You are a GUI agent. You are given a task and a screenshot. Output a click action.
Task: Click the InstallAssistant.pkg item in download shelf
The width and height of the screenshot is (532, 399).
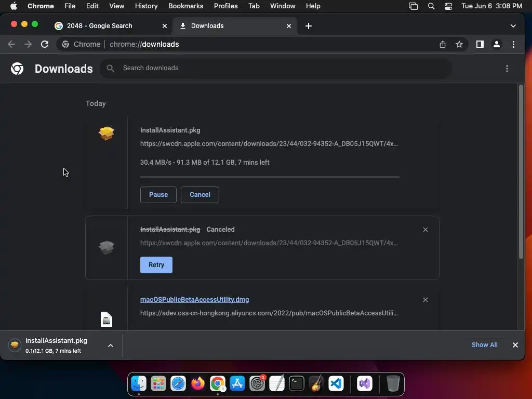pos(56,345)
